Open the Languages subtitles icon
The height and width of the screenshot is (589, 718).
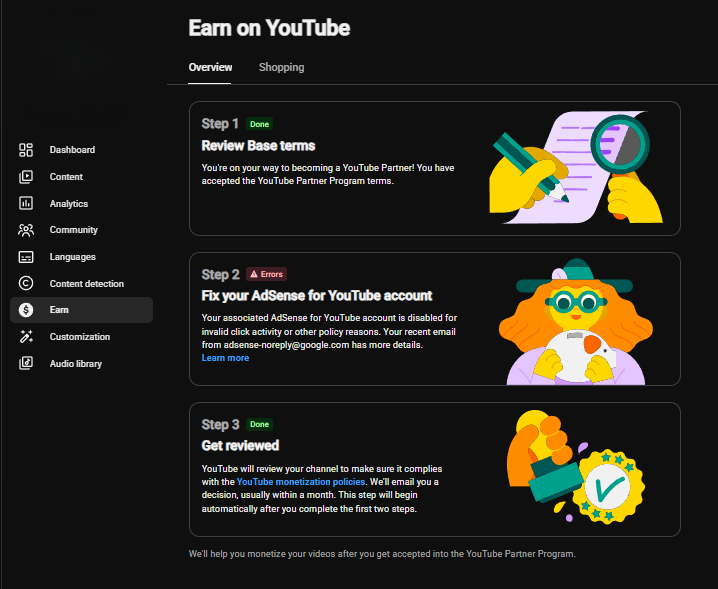coord(26,257)
